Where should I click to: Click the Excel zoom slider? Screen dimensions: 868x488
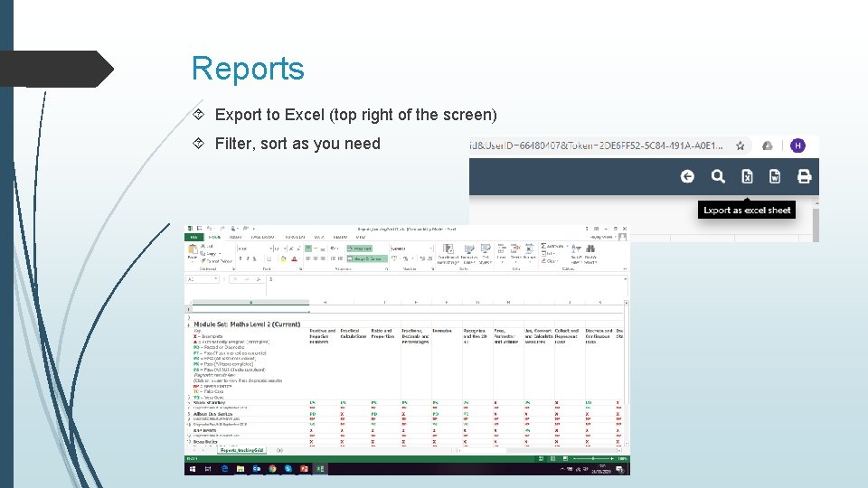point(593,459)
